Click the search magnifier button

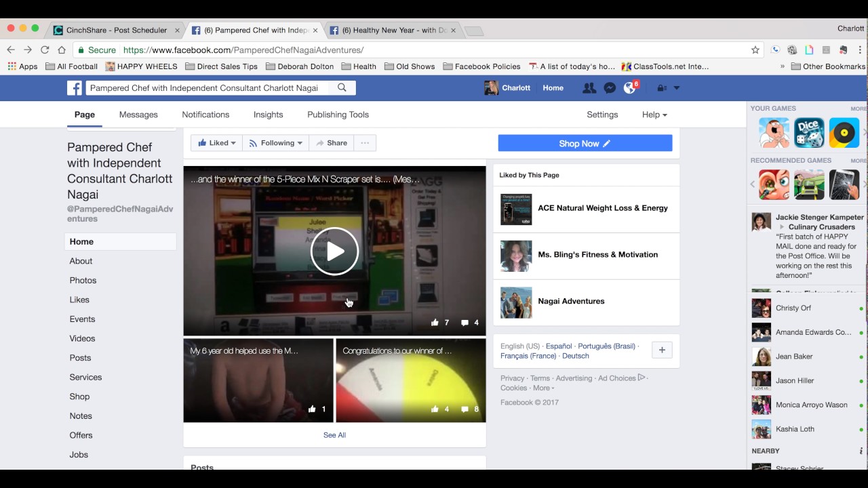[342, 88]
